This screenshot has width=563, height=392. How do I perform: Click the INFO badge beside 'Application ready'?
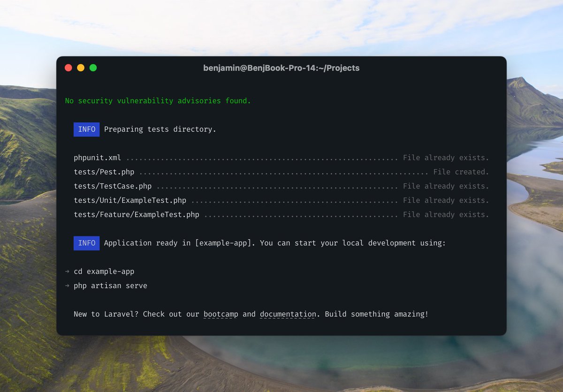tap(86, 243)
